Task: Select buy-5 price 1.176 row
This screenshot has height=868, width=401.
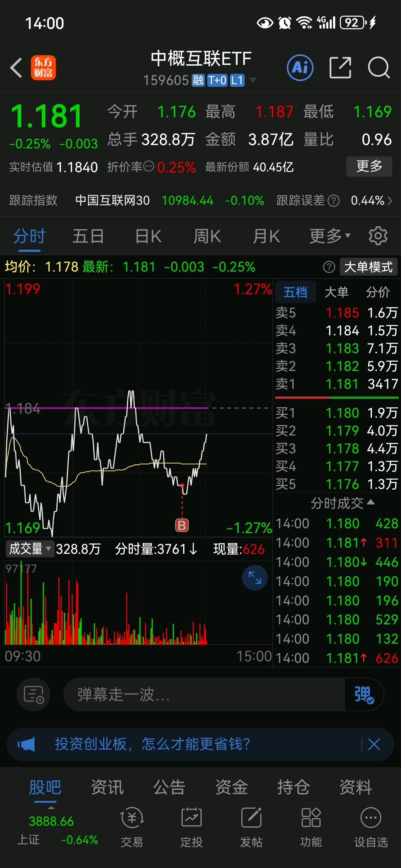Action: (x=337, y=484)
